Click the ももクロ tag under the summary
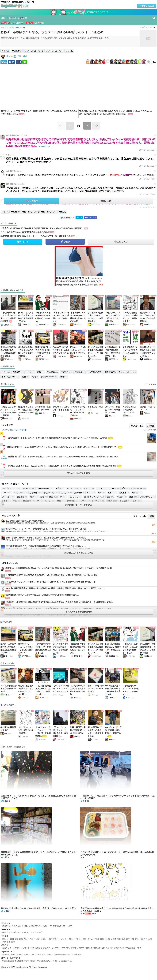 tap(69, 51)
